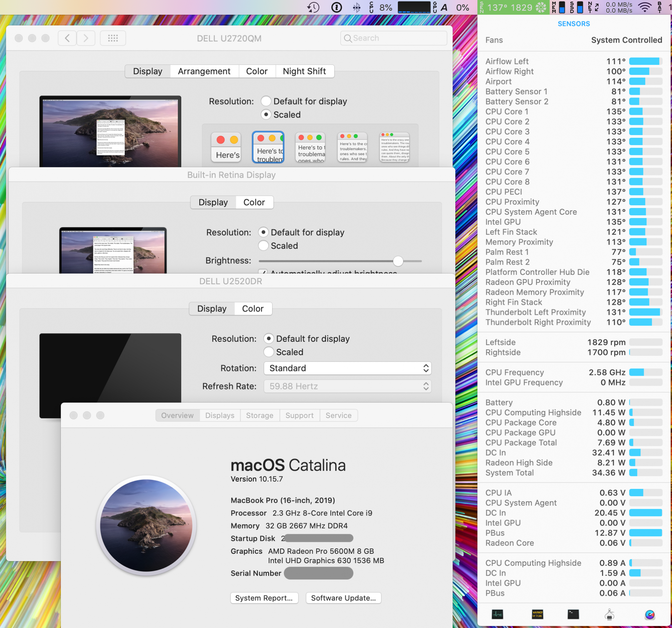The image size is (672, 628).
Task: Switch to the Night Shift tab
Action: click(x=304, y=71)
